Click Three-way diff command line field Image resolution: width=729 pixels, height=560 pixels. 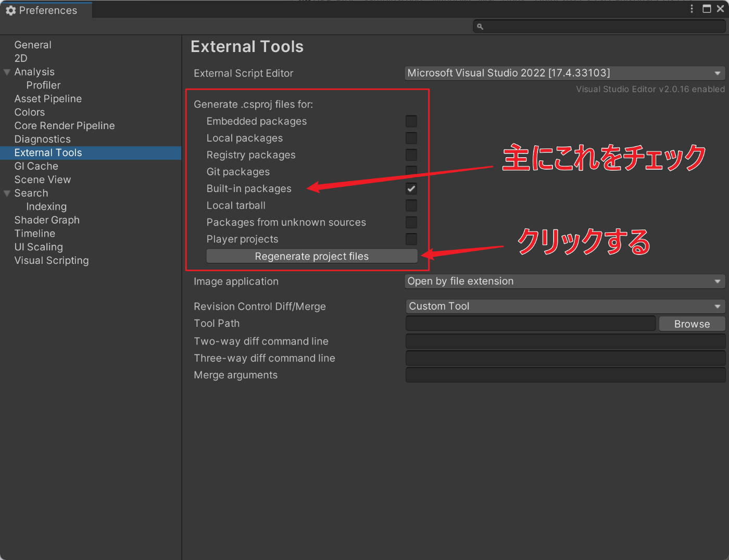[565, 358]
